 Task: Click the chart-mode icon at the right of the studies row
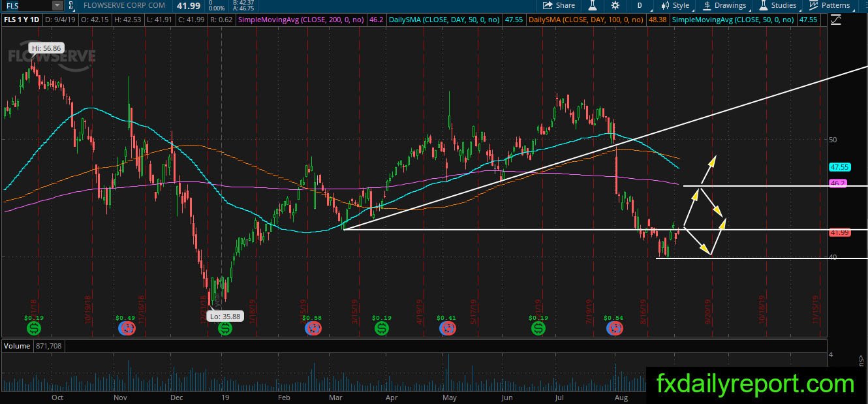[835, 20]
